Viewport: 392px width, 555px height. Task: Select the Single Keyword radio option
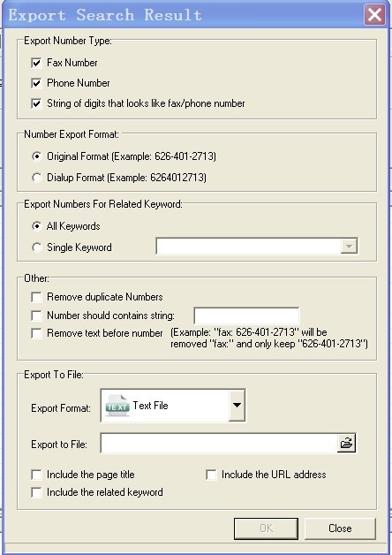point(37,247)
